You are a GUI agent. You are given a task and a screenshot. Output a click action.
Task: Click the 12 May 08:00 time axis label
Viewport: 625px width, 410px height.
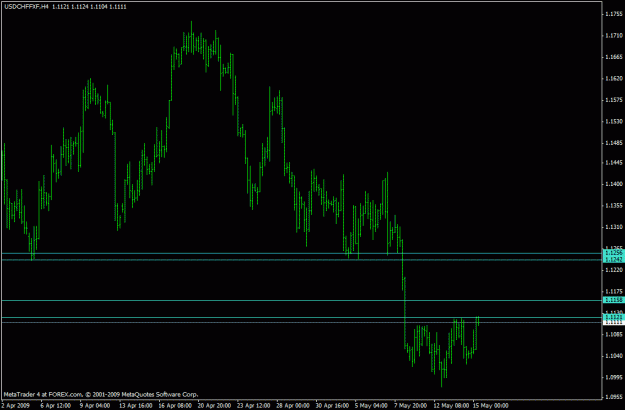(x=451, y=406)
